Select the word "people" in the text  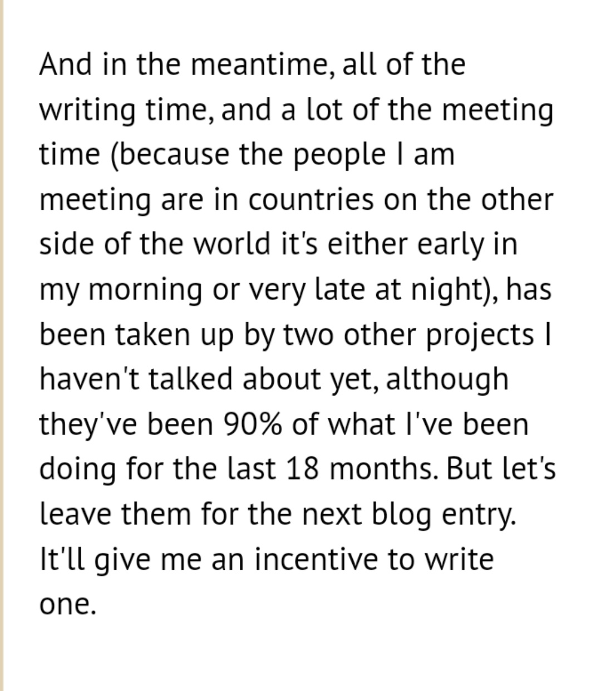click(x=339, y=156)
